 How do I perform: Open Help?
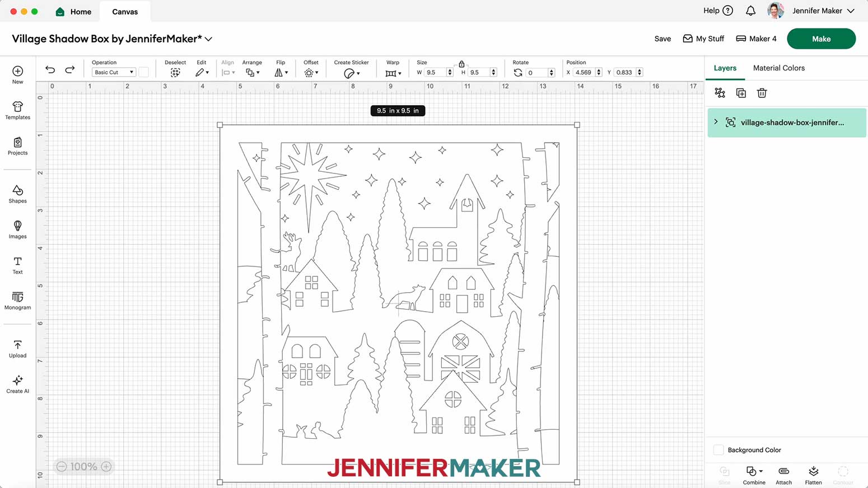tap(718, 11)
